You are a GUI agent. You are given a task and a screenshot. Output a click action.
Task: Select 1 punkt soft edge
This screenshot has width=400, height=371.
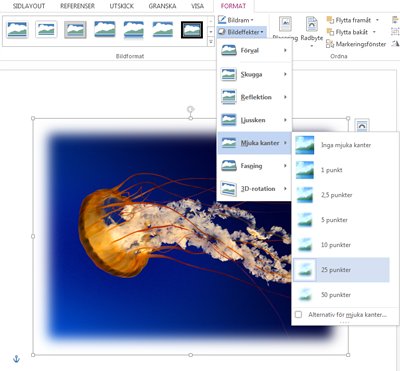[341, 170]
